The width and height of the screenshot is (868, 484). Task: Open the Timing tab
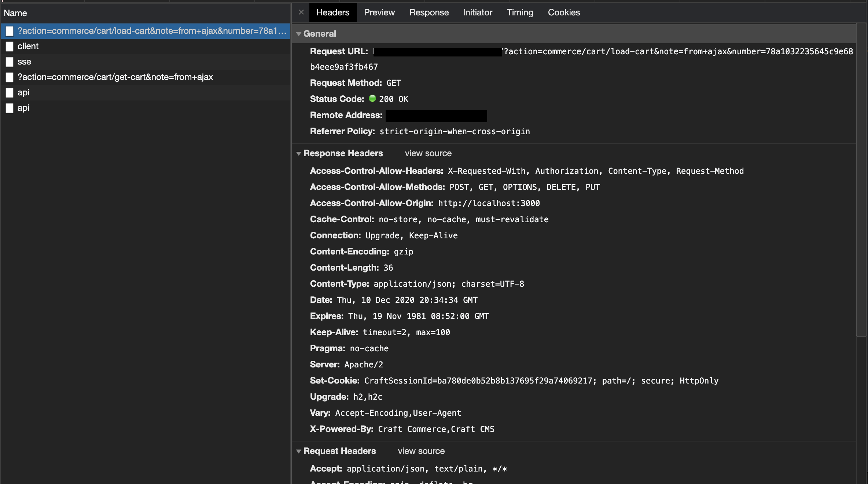520,12
